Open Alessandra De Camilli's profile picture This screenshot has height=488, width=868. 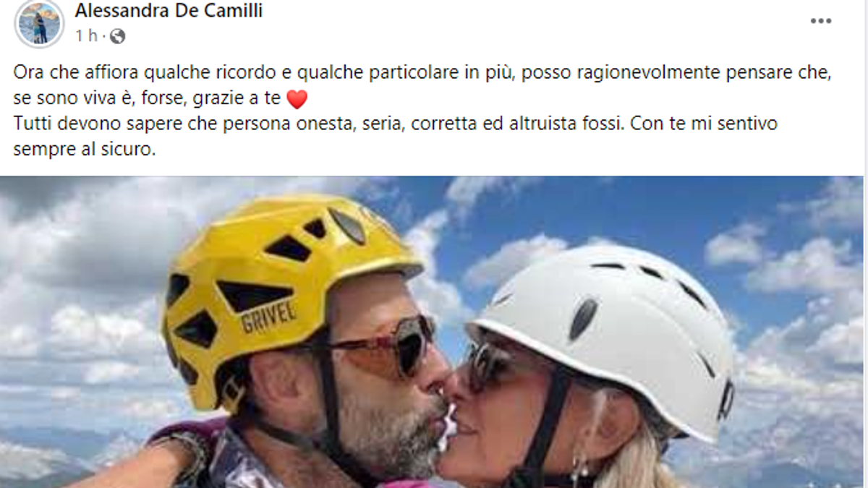[39, 24]
